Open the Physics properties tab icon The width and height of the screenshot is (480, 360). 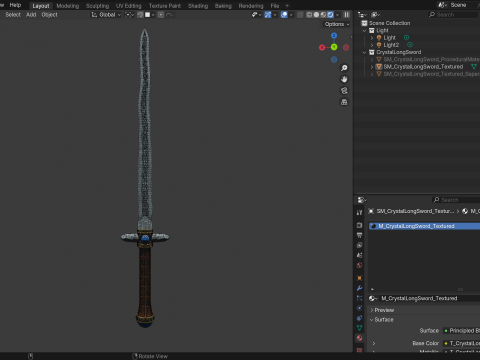[x=359, y=308]
